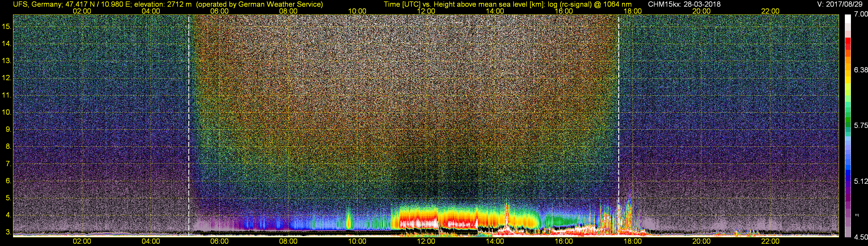Click the station title "UFS, Germany; 47.417 N / 10.980 E"
The image size is (868, 246).
[x=71, y=4]
